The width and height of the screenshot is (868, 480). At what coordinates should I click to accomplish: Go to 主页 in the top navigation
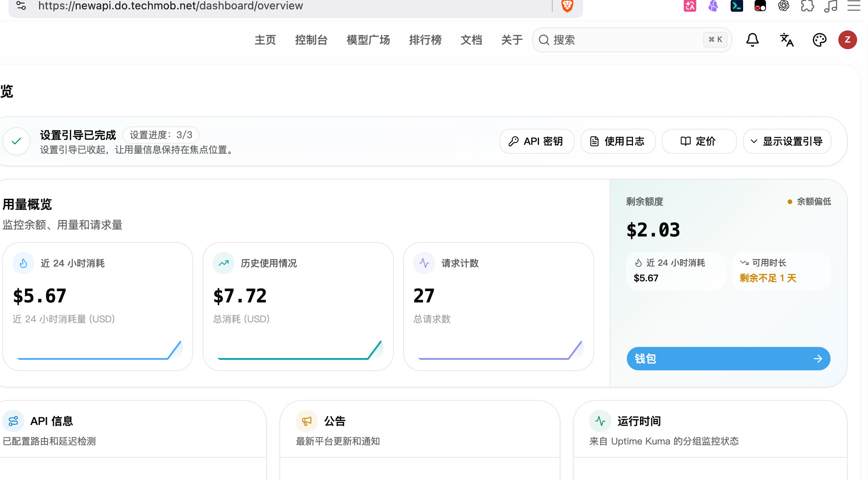tap(265, 40)
